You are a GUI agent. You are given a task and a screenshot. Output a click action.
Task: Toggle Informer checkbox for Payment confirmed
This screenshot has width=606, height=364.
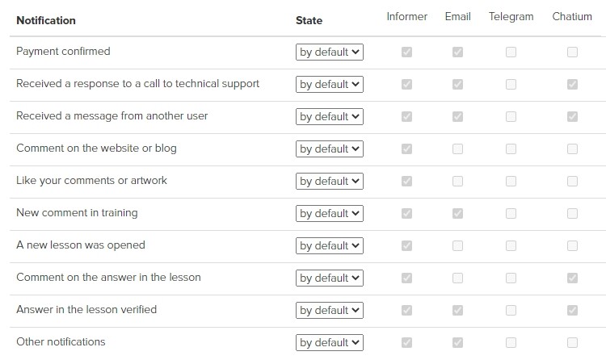coord(406,52)
